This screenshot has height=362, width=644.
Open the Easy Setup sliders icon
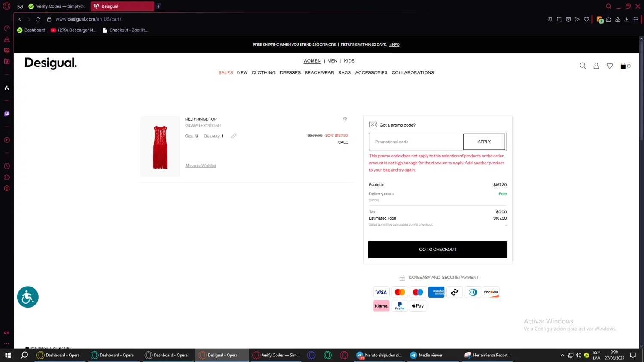tap(636, 19)
